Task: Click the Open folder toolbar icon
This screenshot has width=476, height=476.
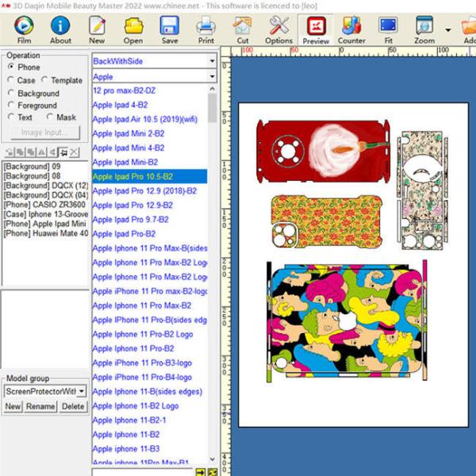Action: 133,29
